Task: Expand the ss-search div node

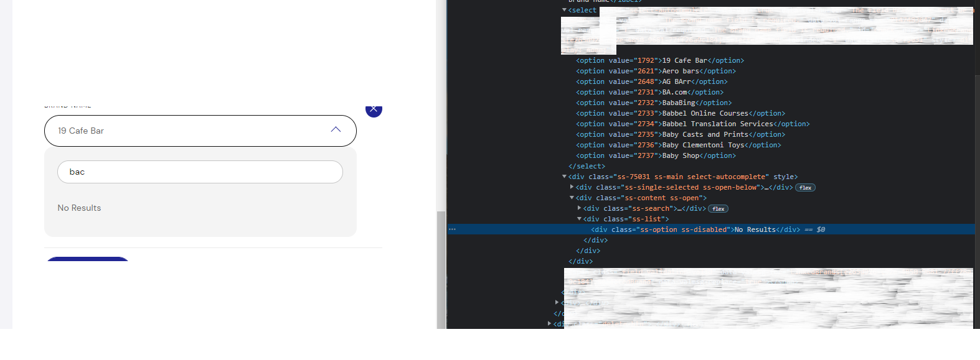Action: click(x=580, y=208)
